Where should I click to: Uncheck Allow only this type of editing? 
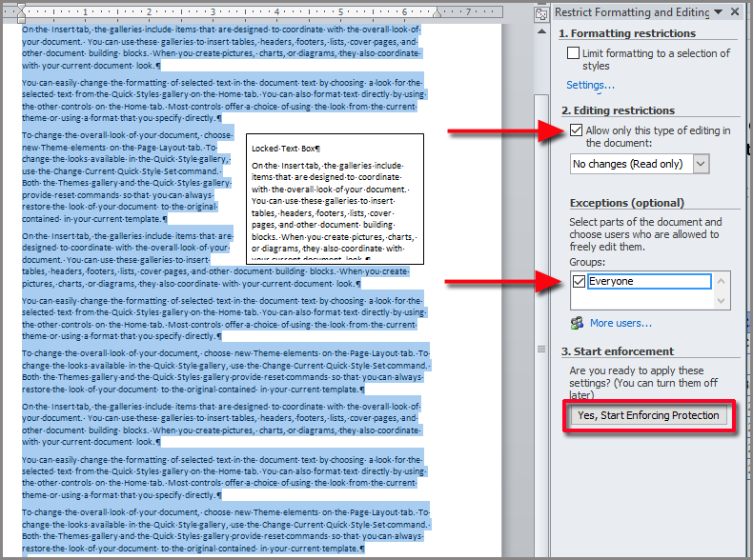click(x=577, y=130)
